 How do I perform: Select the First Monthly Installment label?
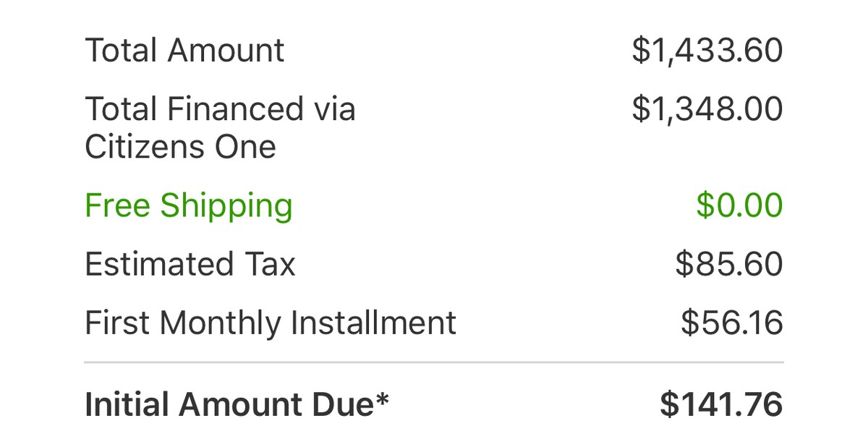[271, 323]
